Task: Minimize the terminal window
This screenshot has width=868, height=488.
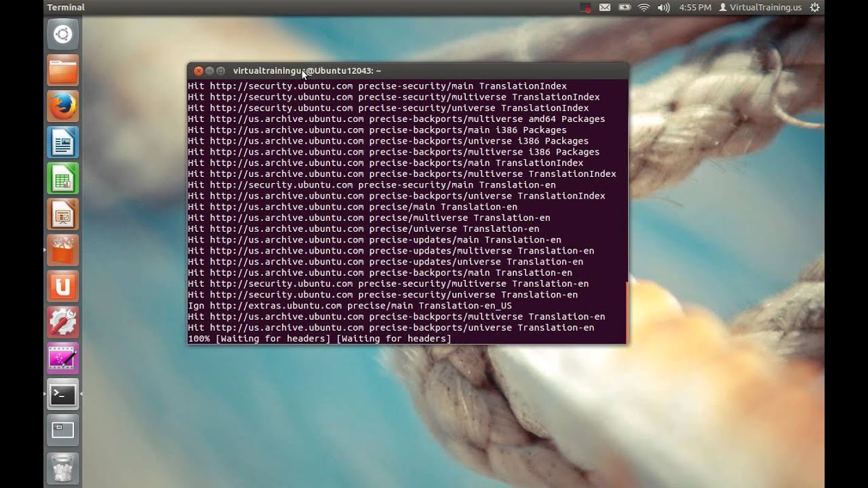Action: click(210, 70)
